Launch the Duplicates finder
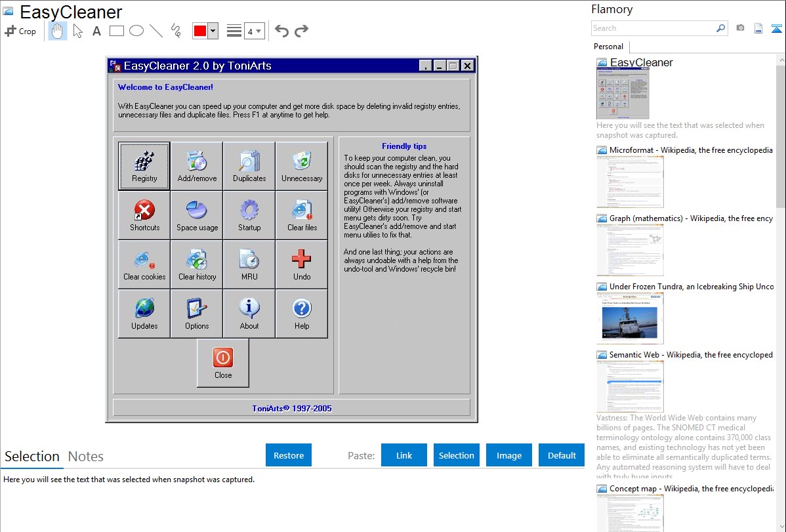Image resolution: width=786 pixels, height=532 pixels. pos(249,166)
